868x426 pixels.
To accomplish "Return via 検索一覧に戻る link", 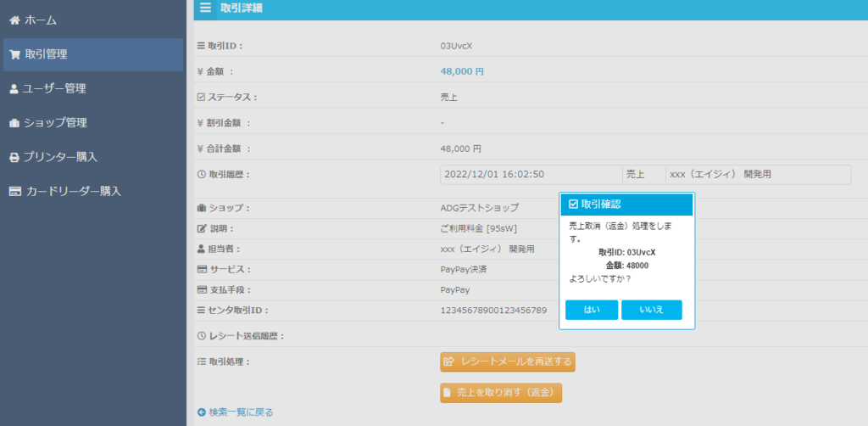I will pos(241,412).
